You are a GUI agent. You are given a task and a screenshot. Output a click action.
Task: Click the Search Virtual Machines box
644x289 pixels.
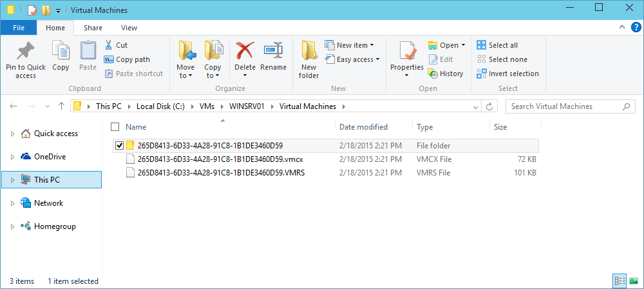570,106
